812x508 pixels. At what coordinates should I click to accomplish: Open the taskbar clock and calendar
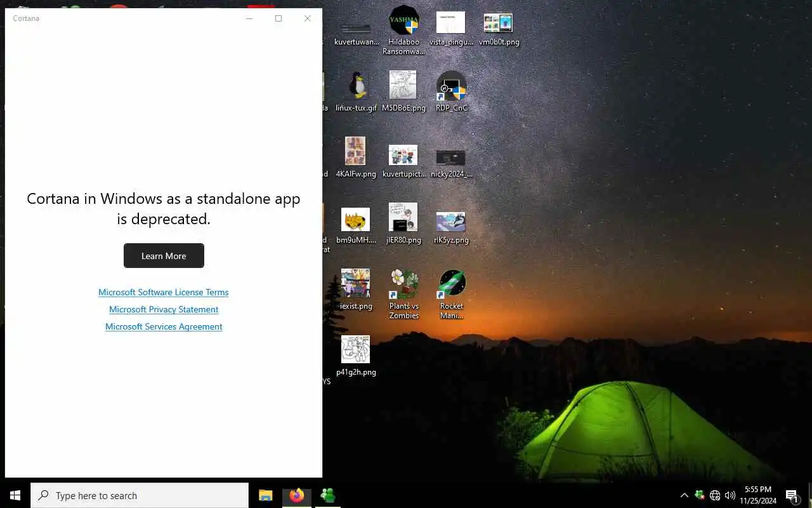click(x=758, y=495)
